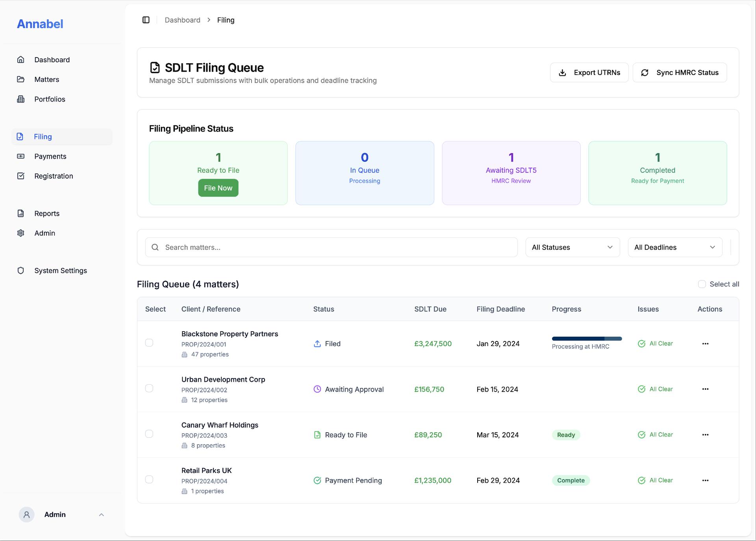Click the clock icon beside Awaiting Approval status
This screenshot has width=756, height=541.
click(317, 389)
